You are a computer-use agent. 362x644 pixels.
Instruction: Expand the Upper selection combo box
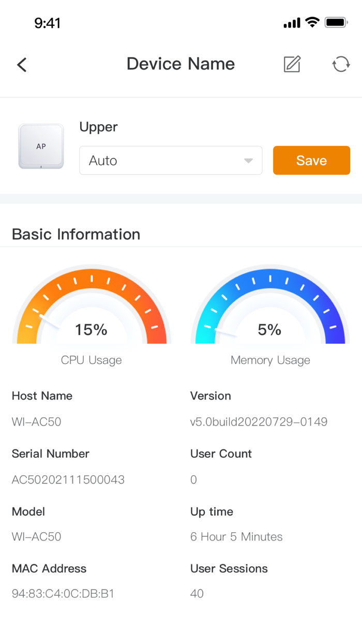(x=171, y=160)
